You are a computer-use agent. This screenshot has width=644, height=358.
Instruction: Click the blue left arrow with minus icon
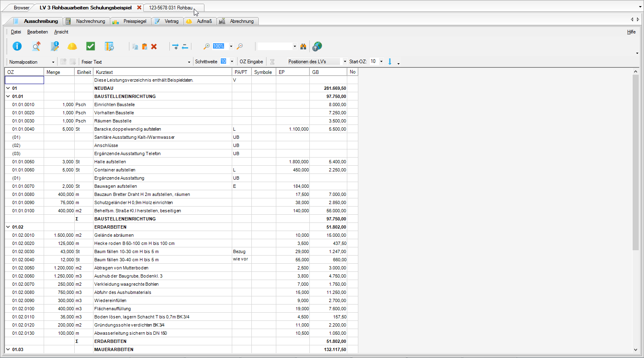(185, 47)
